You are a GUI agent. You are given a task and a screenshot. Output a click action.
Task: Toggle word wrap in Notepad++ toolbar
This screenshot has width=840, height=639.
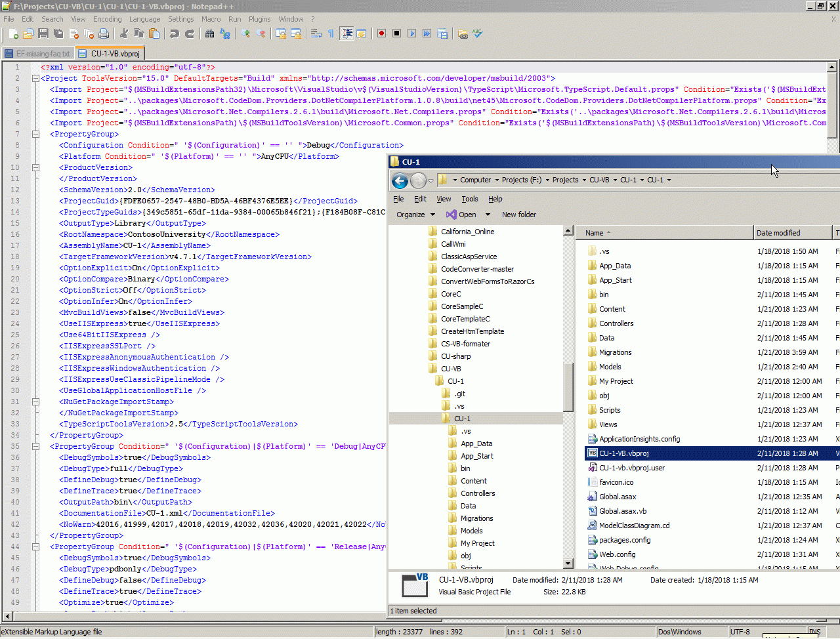click(316, 33)
